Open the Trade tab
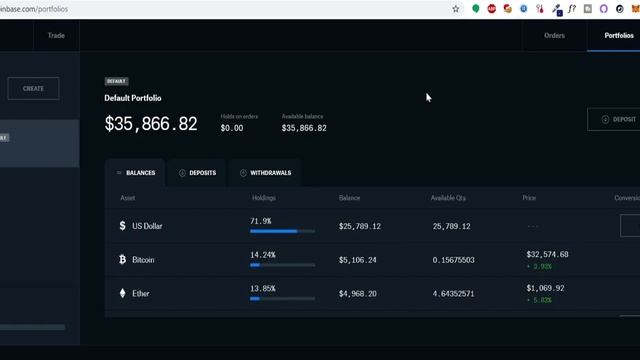The width and height of the screenshot is (640, 360). coord(56,36)
